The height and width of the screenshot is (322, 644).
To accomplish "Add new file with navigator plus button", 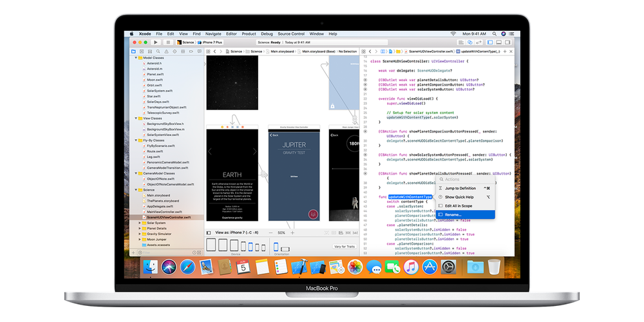I will click(133, 252).
